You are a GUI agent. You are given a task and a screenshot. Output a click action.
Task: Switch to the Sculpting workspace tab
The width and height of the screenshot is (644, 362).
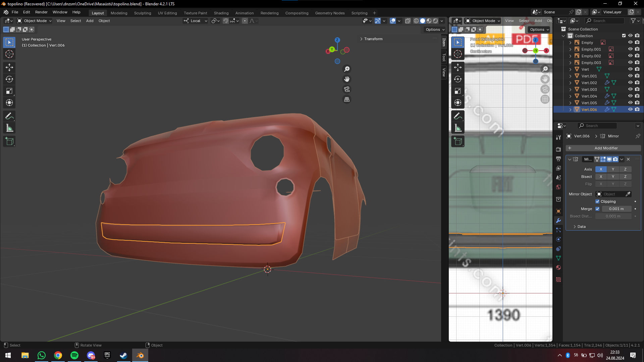[143, 13]
